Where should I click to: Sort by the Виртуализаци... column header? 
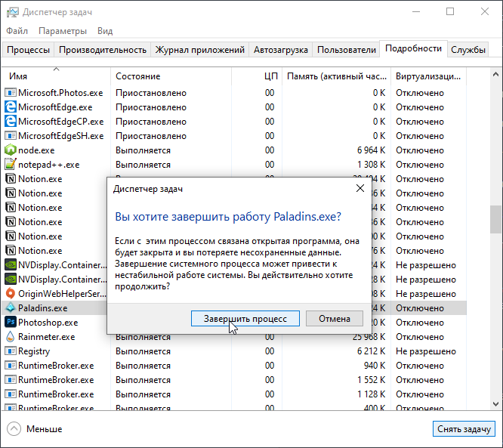point(428,76)
